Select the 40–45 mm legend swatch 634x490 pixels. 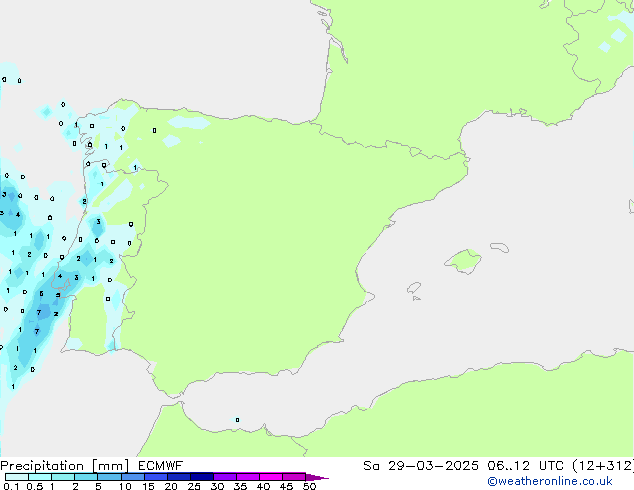pos(271,477)
